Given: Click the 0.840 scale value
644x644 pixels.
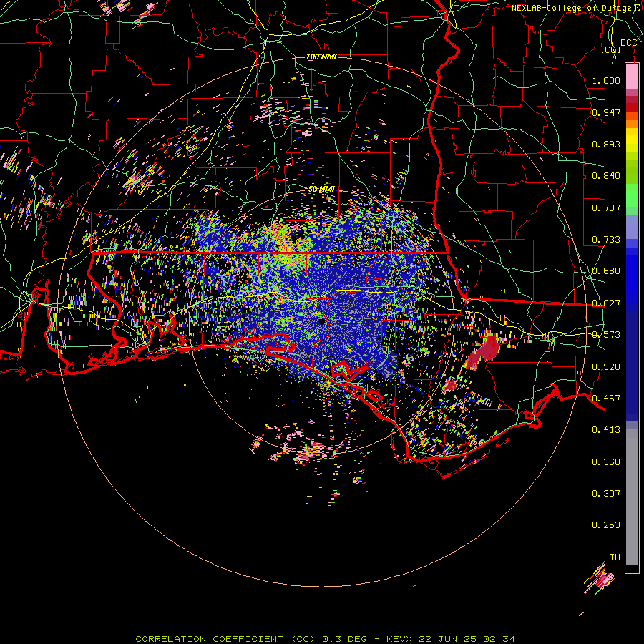Looking at the screenshot, I should 606,176.
